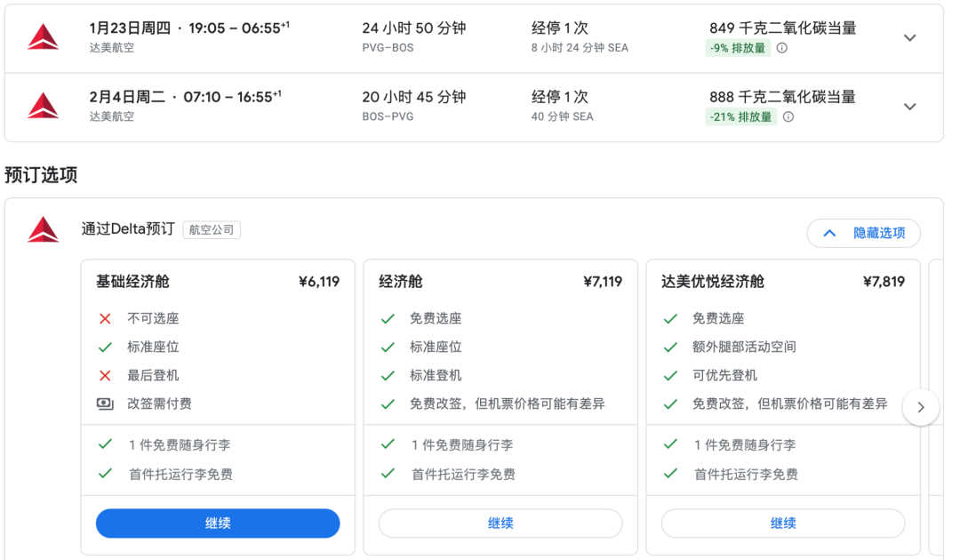Click check mark beside 达美优悦经济舱 免费选座

(x=670, y=318)
